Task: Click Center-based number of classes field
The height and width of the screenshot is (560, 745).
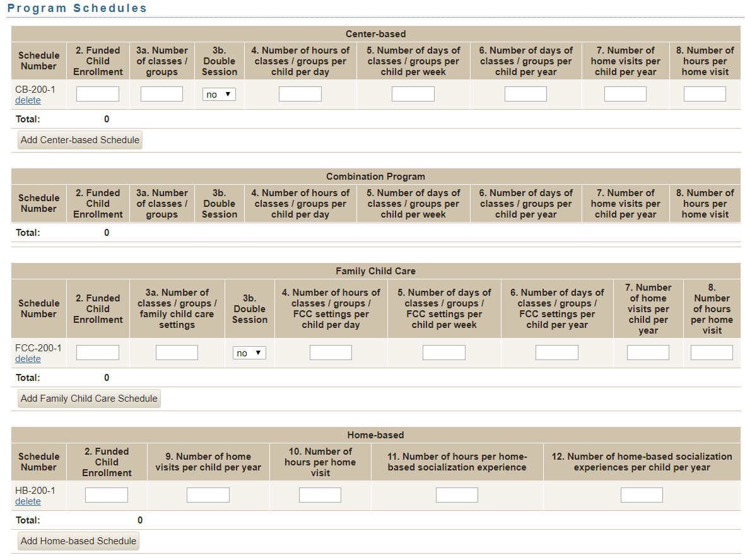Action: [x=161, y=95]
